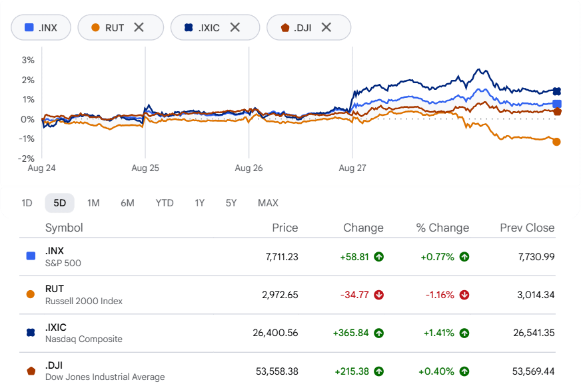The height and width of the screenshot is (392, 581).
Task: Remove RUT from comparison chips
Action: [x=139, y=27]
